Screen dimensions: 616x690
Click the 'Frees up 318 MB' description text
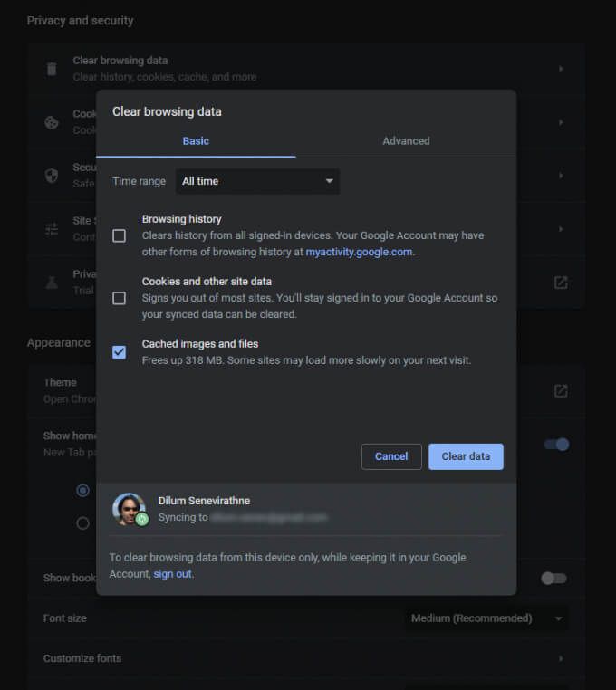tap(306, 360)
